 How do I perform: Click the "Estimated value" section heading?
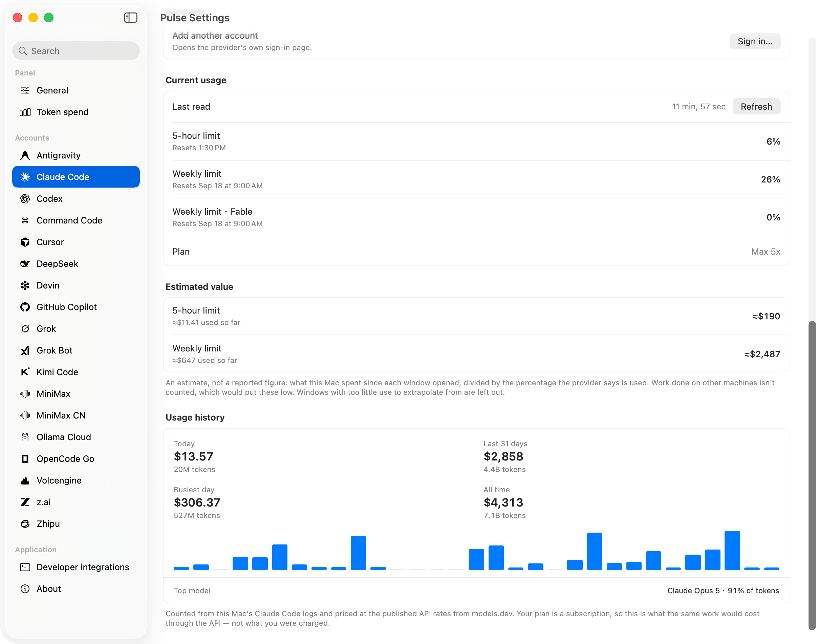[199, 287]
